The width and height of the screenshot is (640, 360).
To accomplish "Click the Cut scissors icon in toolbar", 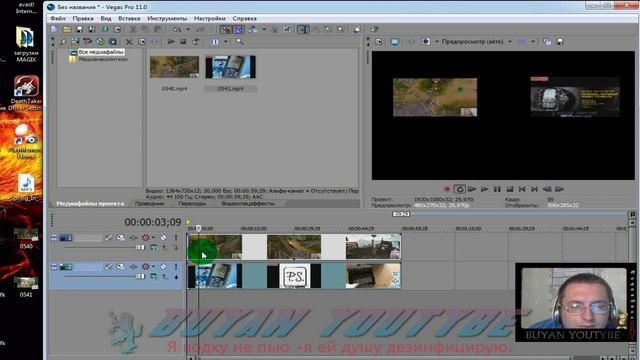I will 133,29.
